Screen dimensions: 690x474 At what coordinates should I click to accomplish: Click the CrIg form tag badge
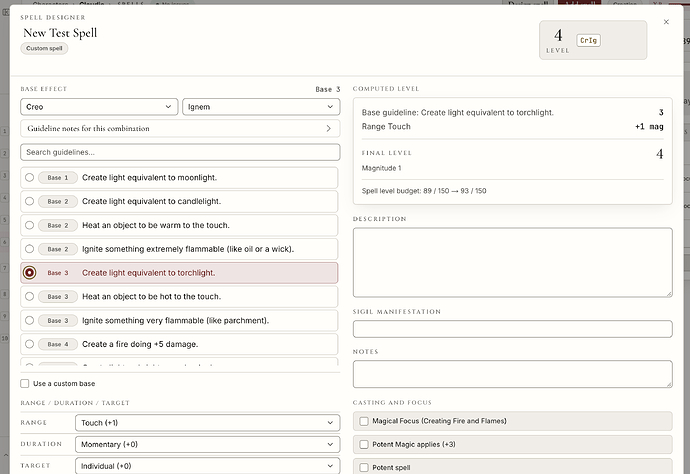click(588, 40)
